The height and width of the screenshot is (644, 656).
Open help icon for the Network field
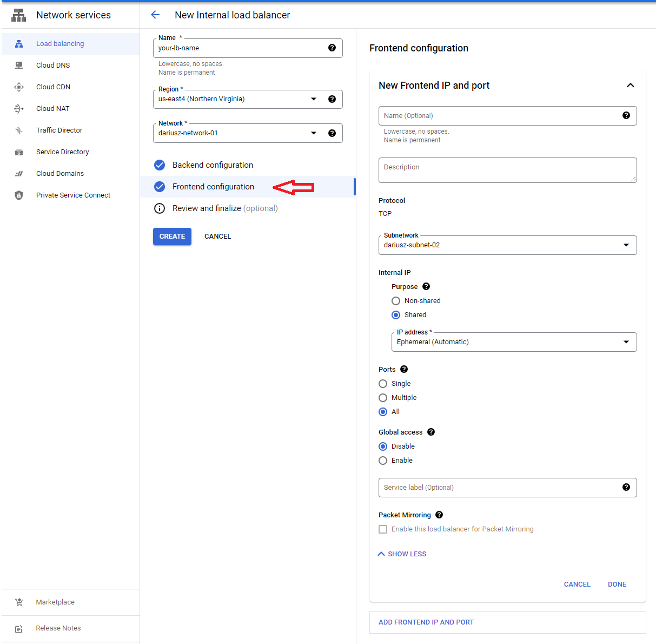tap(332, 133)
